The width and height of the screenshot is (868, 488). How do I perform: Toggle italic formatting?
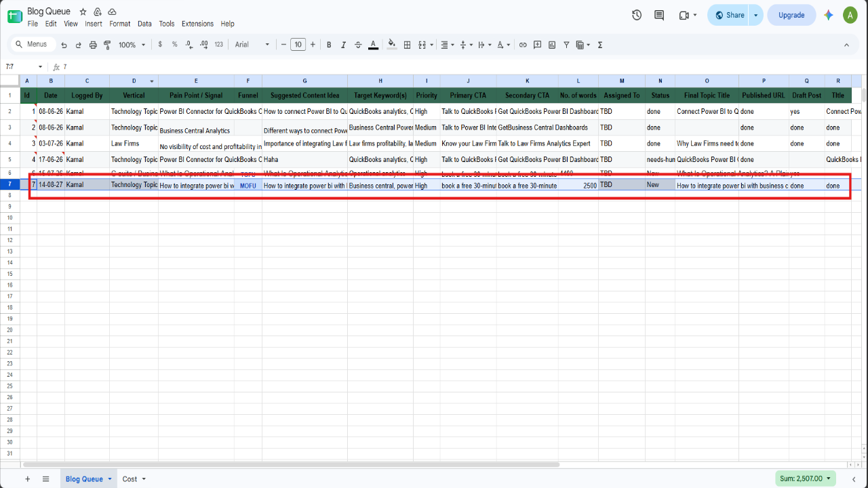(x=343, y=45)
